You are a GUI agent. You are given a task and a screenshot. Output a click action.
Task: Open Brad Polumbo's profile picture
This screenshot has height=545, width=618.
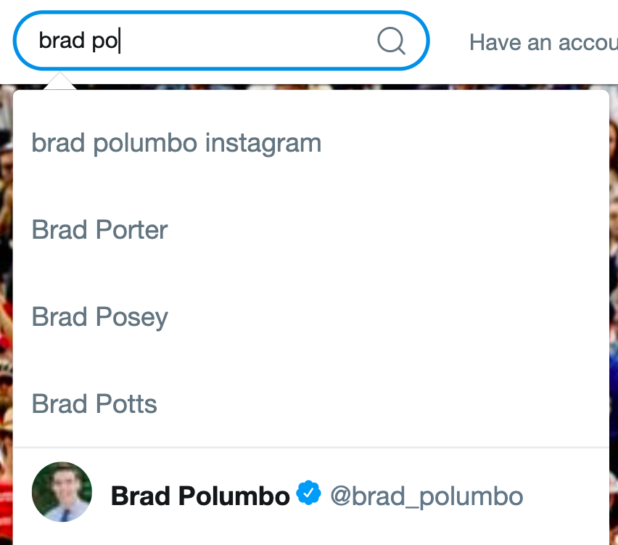pos(62,492)
